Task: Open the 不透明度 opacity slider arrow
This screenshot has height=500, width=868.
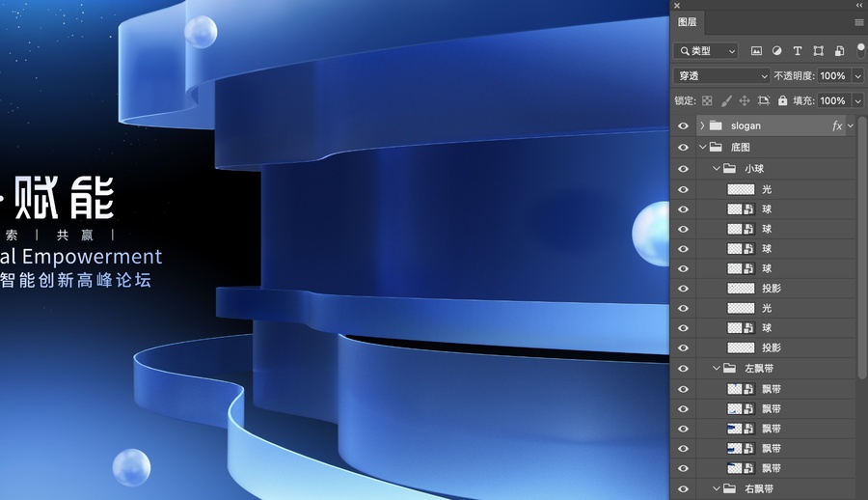Action: (858, 76)
